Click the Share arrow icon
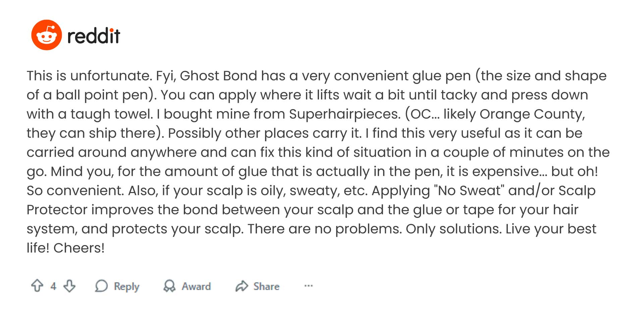The height and width of the screenshot is (329, 644). pos(241,286)
